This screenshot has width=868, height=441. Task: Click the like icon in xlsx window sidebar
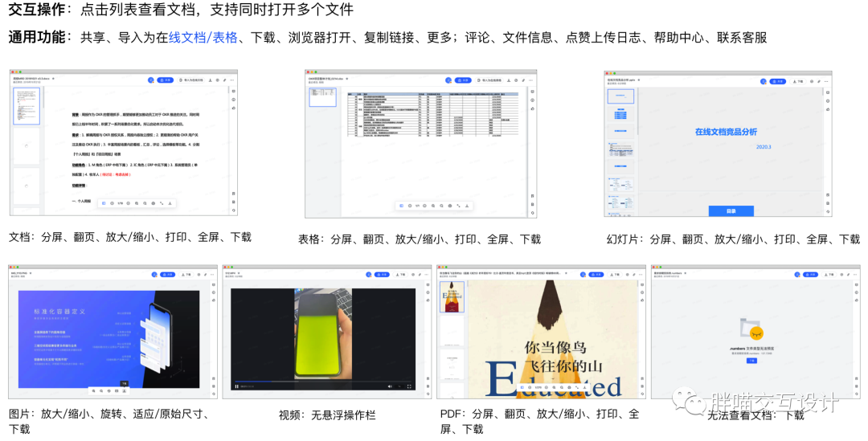(x=533, y=108)
